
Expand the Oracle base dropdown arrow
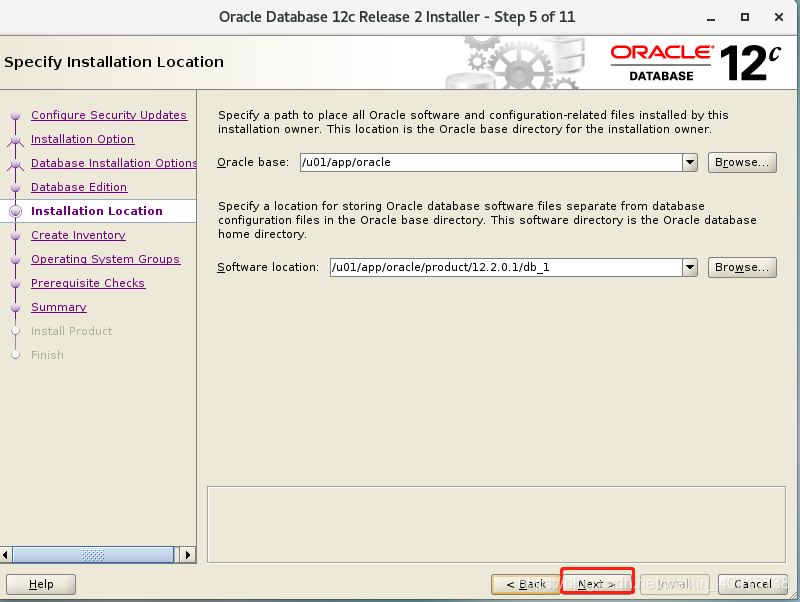point(690,162)
